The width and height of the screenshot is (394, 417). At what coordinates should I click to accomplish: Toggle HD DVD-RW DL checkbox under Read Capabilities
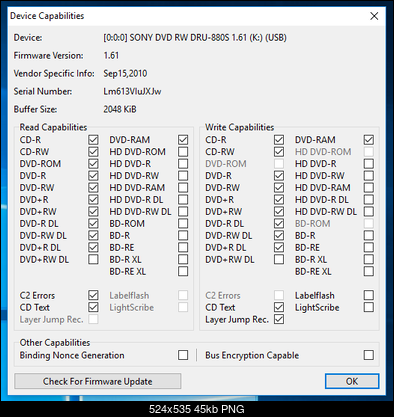click(x=183, y=212)
